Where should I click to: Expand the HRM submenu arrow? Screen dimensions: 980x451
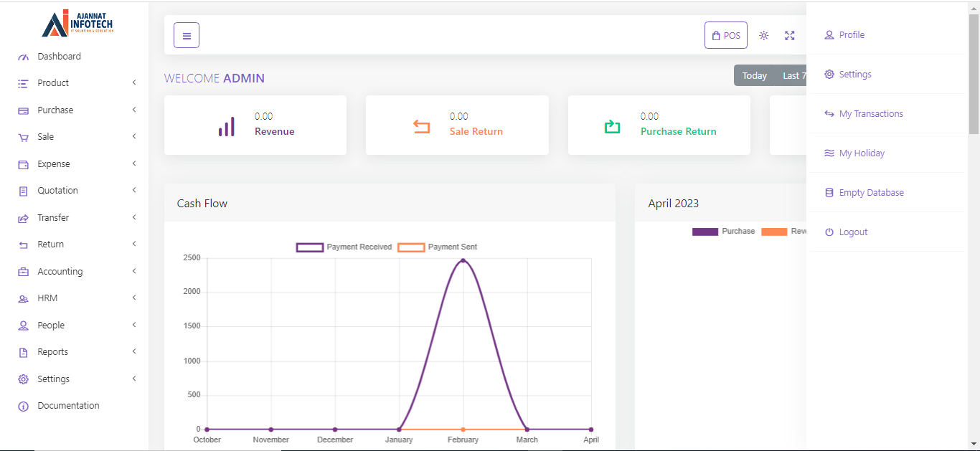pyautogui.click(x=134, y=298)
